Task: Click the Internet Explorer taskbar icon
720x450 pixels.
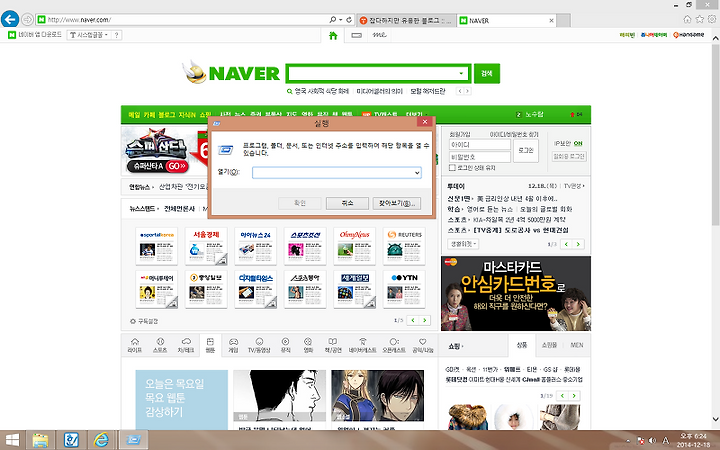Action: click(x=101, y=440)
